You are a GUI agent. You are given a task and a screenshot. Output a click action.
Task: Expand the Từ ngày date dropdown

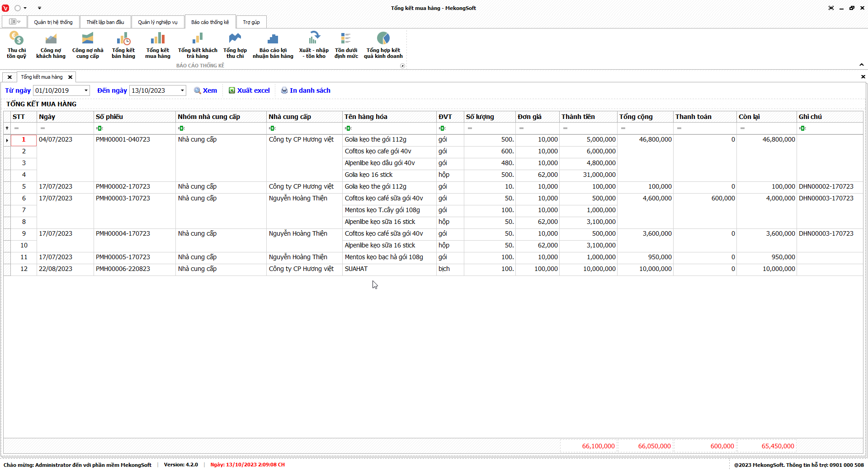pyautogui.click(x=86, y=90)
